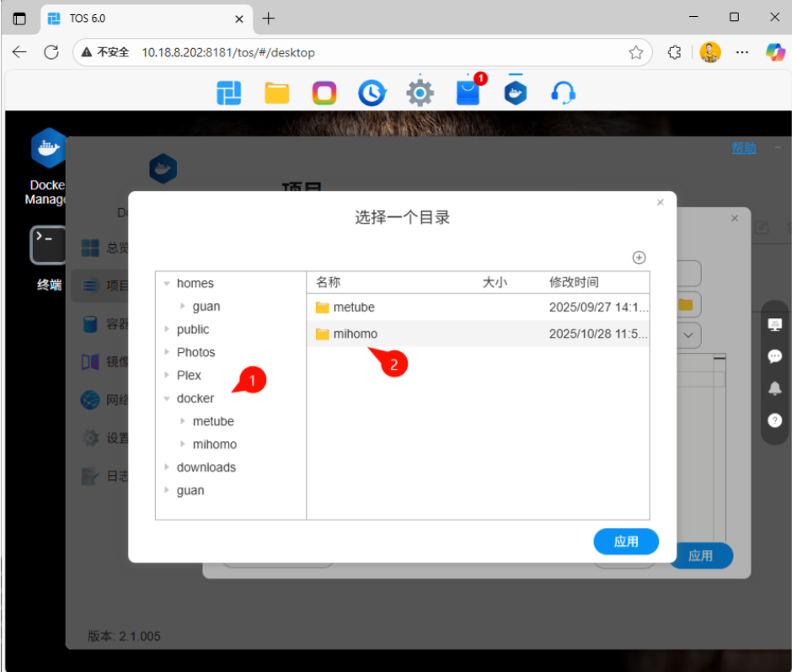Screen dimensions: 792x672
Task: Sort by the 修改时间 column header
Action: tap(574, 282)
